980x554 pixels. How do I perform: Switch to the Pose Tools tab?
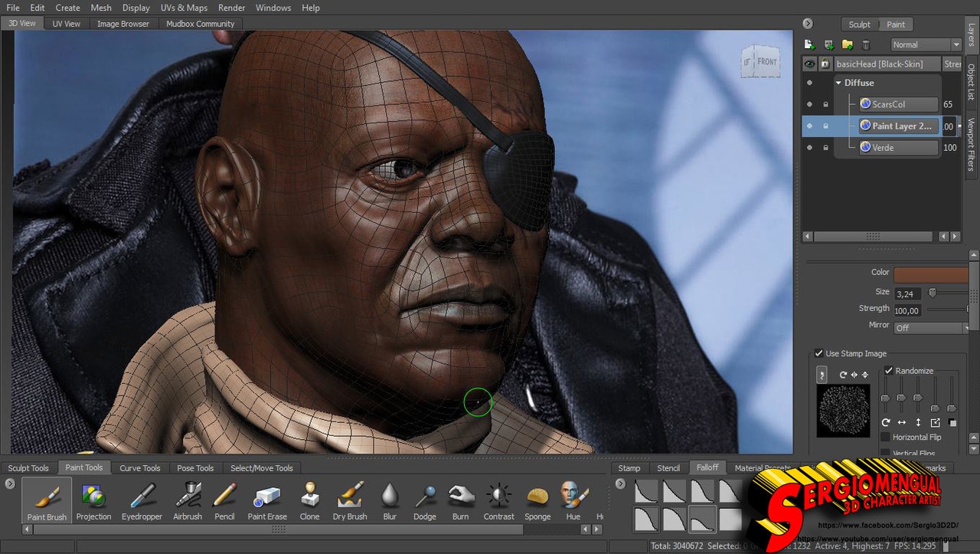[195, 468]
